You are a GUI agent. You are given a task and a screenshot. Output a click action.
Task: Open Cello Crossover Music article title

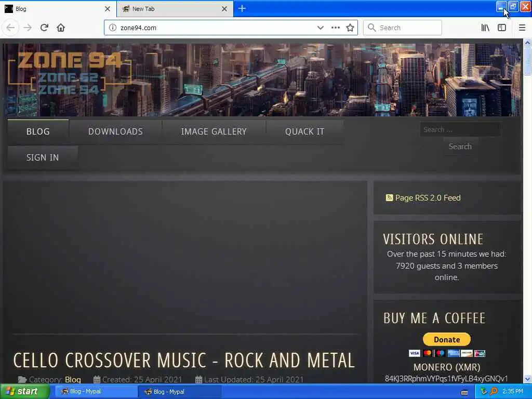pyautogui.click(x=184, y=360)
